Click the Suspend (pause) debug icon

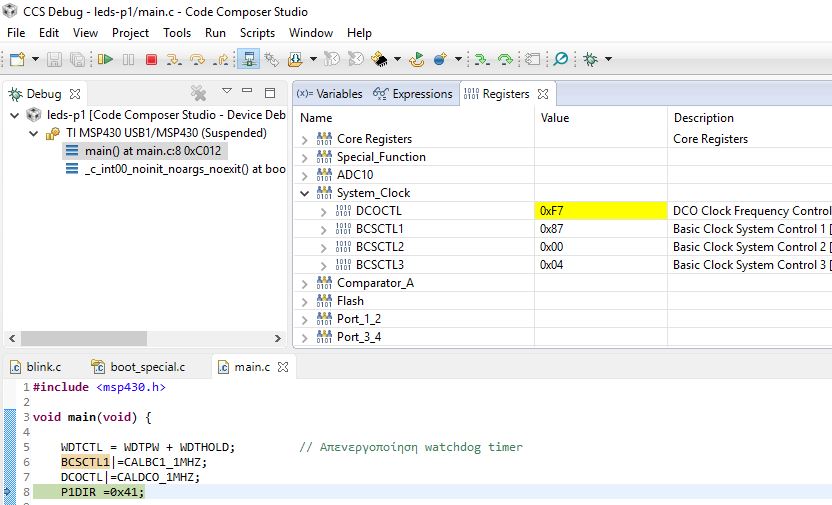tap(128, 59)
